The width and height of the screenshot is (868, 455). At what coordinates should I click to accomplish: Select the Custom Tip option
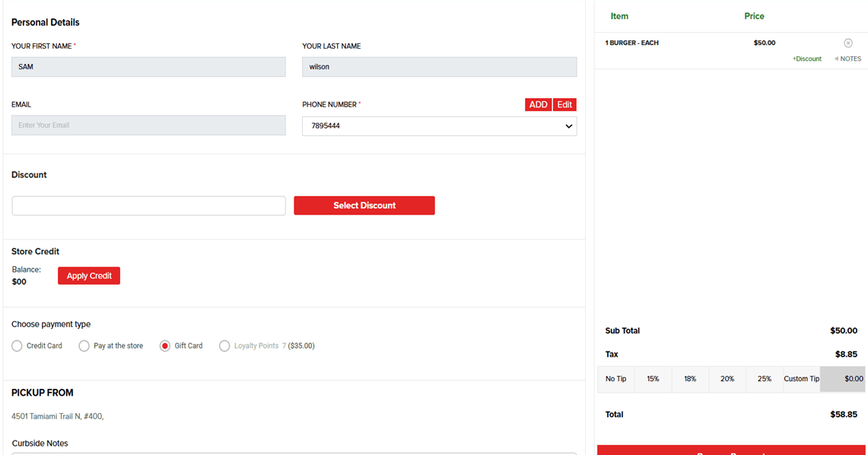click(x=801, y=379)
